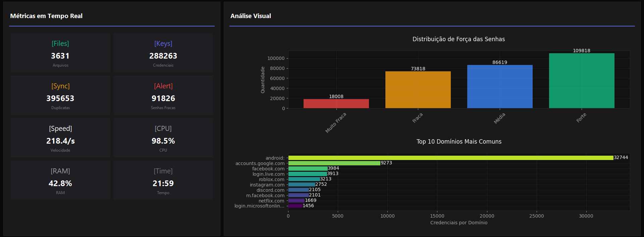Click the Credenciais por Domínio axis title

tap(459, 223)
